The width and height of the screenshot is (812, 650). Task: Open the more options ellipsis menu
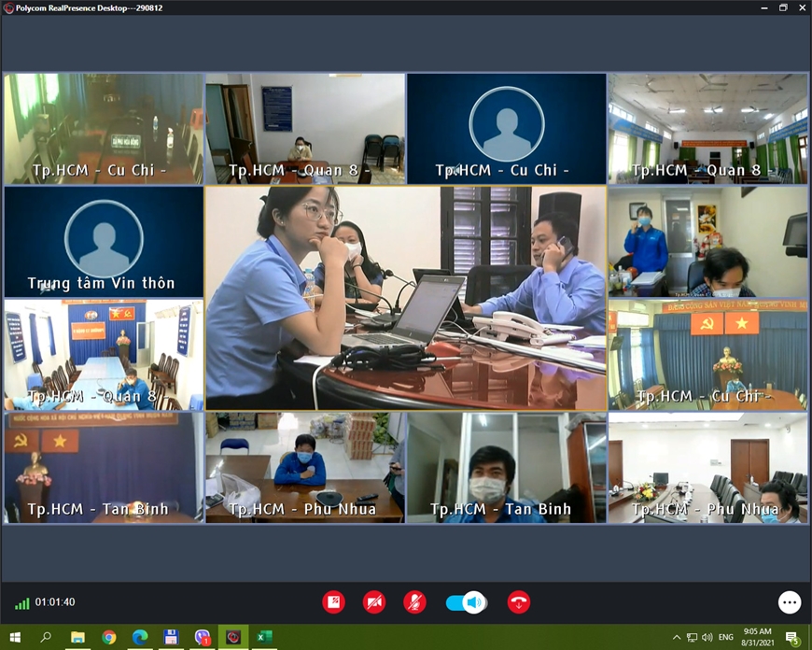pos(790,602)
